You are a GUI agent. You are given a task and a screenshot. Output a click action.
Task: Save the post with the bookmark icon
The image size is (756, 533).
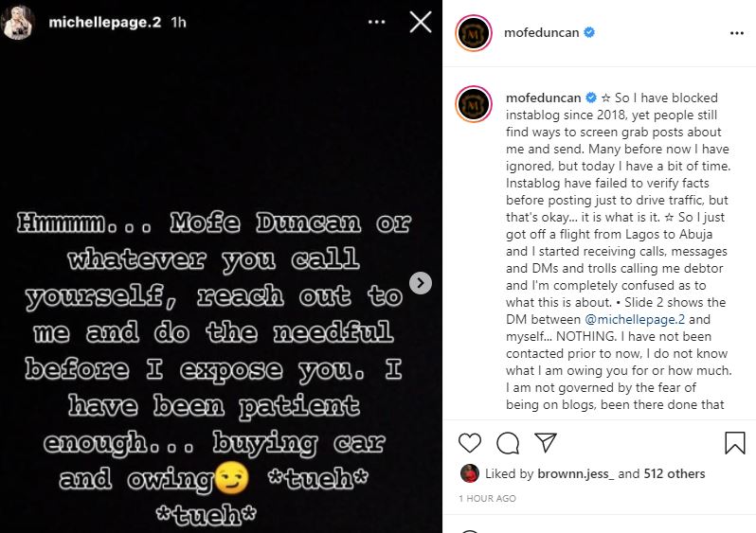coord(734,442)
